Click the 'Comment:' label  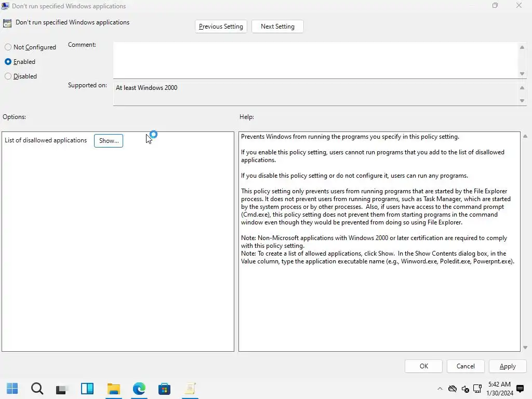(82, 45)
